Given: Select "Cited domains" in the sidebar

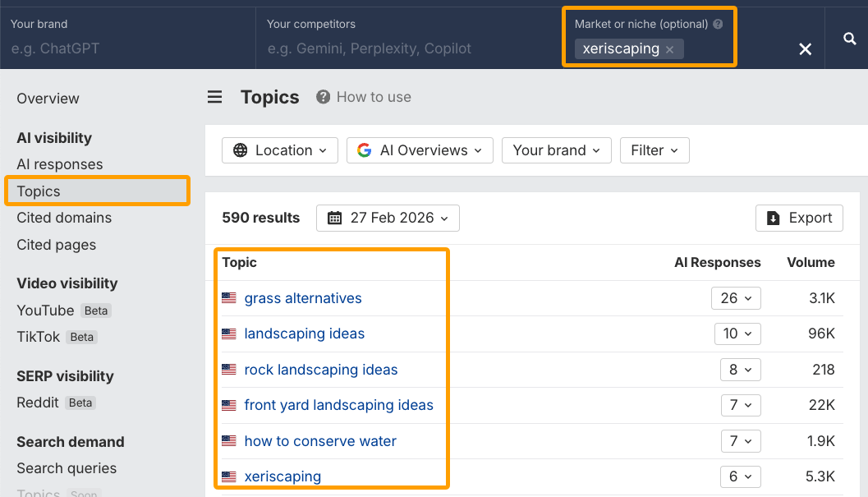Looking at the screenshot, I should pos(63,218).
